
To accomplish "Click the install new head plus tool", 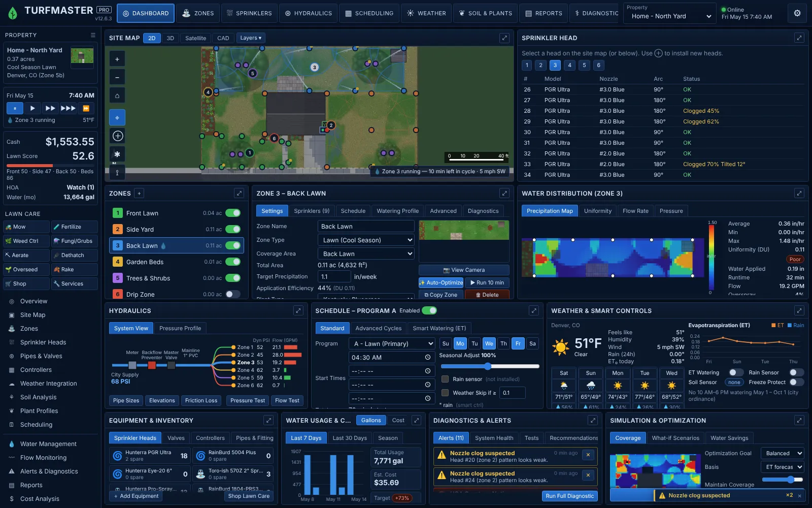I will tap(118, 136).
